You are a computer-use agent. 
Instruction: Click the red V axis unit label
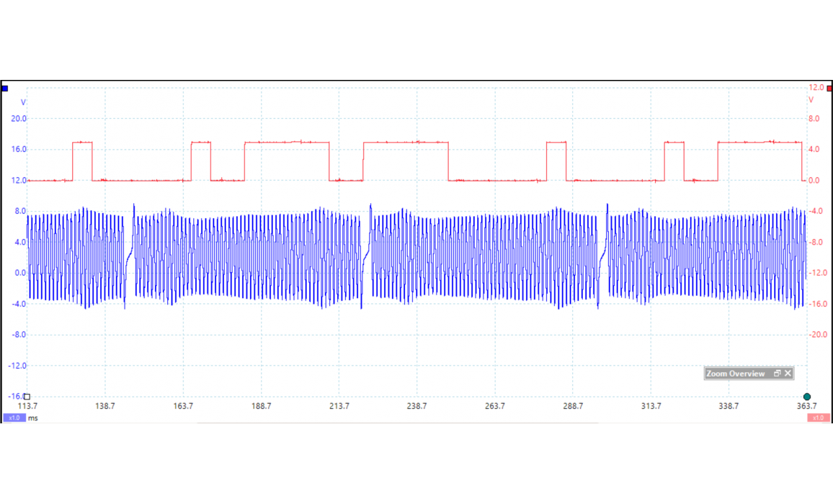[811, 100]
